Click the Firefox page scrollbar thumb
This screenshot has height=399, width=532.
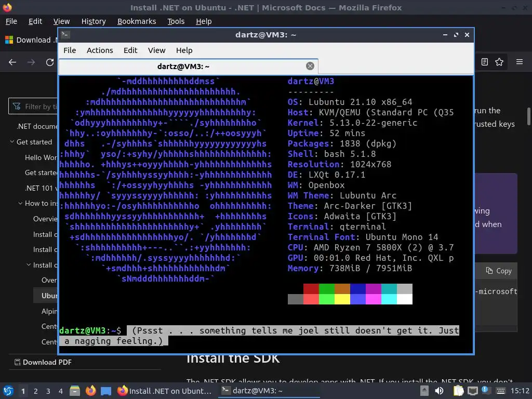coord(528,116)
